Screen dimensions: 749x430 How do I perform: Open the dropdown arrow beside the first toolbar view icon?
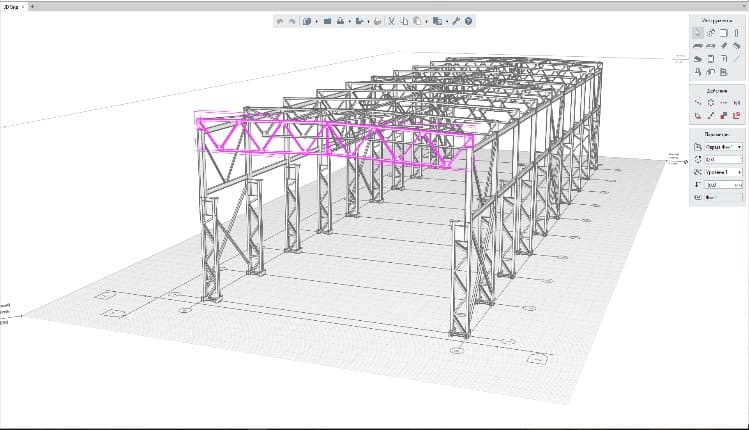click(316, 22)
